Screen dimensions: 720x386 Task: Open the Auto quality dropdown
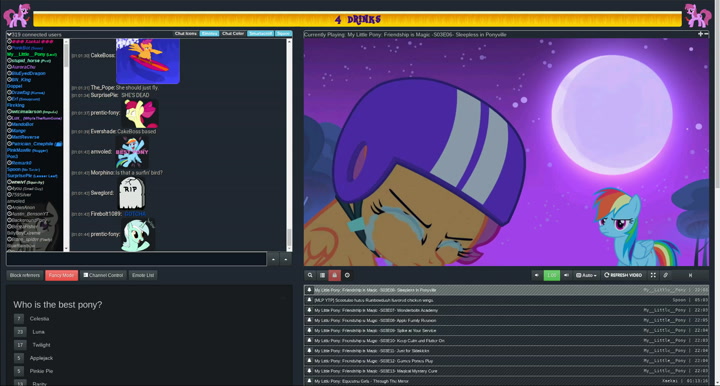[586, 275]
